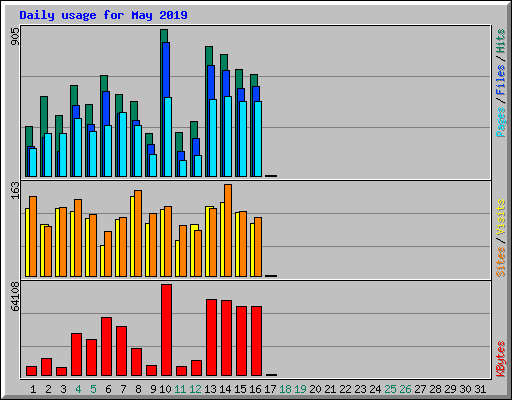Select day 17 on the date axis
The width and height of the screenshot is (512, 400).
click(x=270, y=389)
